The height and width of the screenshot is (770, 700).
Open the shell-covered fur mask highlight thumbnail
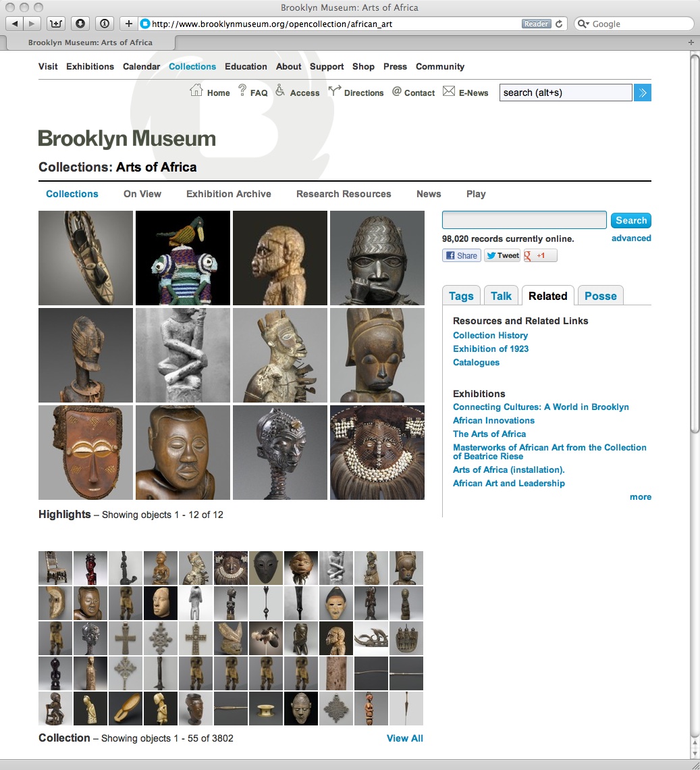pos(377,453)
